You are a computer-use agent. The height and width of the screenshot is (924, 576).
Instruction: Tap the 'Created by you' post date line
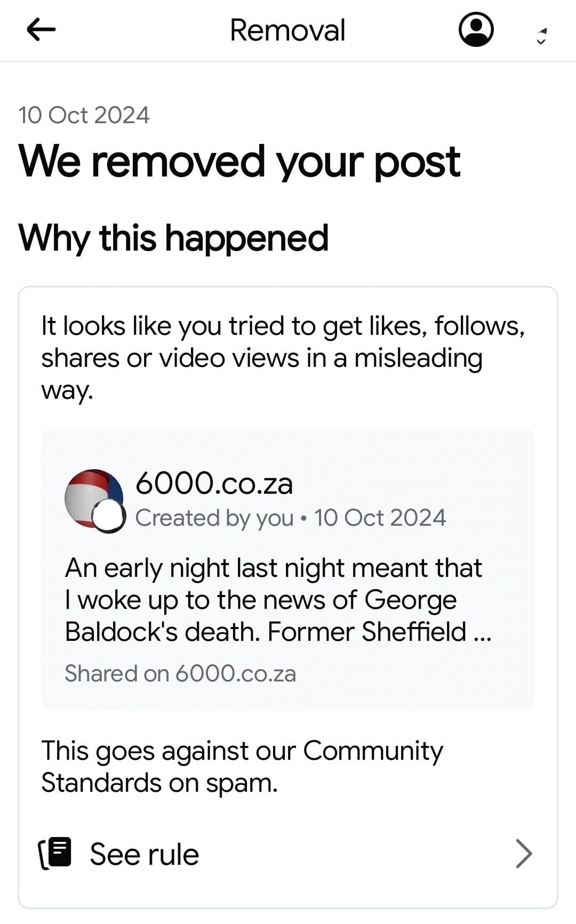290,518
